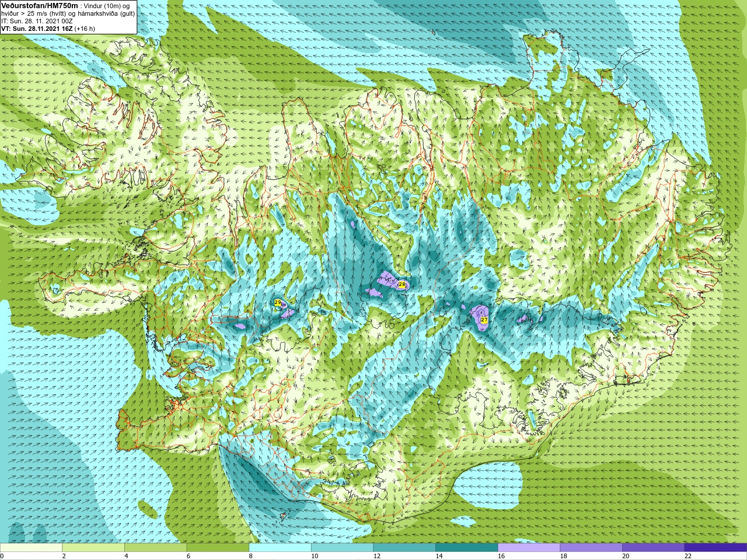Click the legend scale value '14'
Screen dimensions: 747x560
coord(439,556)
